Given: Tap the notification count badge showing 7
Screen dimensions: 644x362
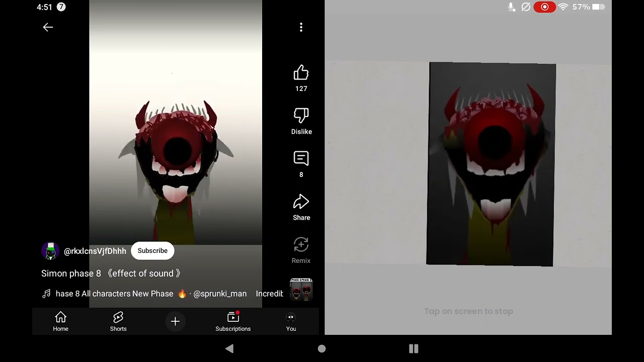Looking at the screenshot, I should tap(61, 7).
